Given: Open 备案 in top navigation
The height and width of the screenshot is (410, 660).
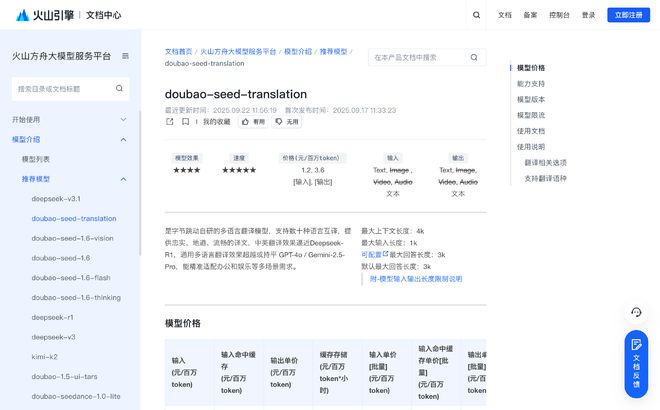Looking at the screenshot, I should pyautogui.click(x=530, y=15).
